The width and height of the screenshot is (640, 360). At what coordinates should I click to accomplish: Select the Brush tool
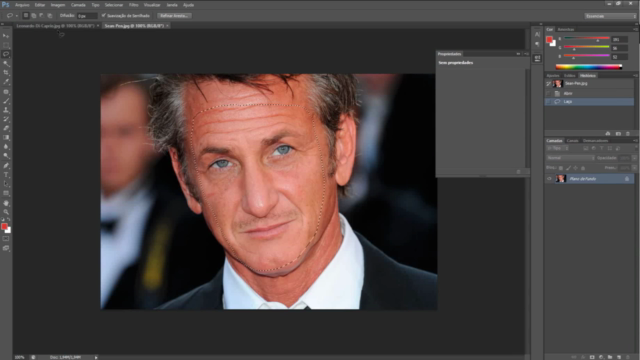[6, 101]
